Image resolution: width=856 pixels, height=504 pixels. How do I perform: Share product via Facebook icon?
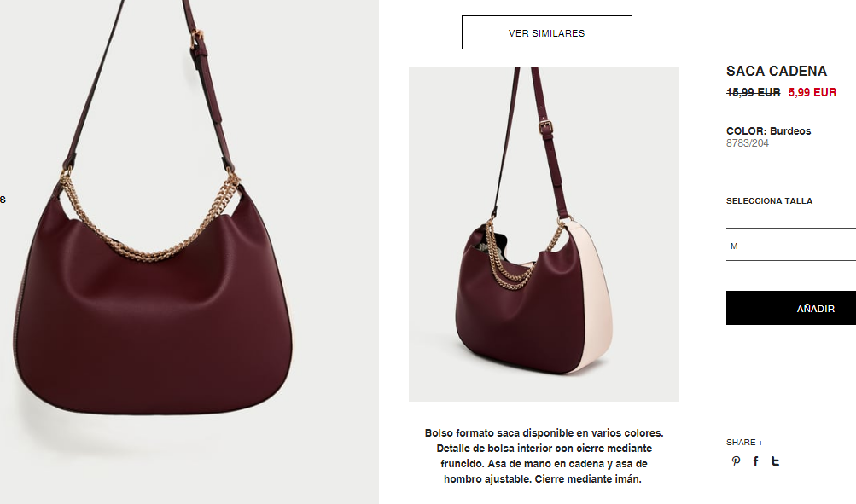pyautogui.click(x=755, y=461)
